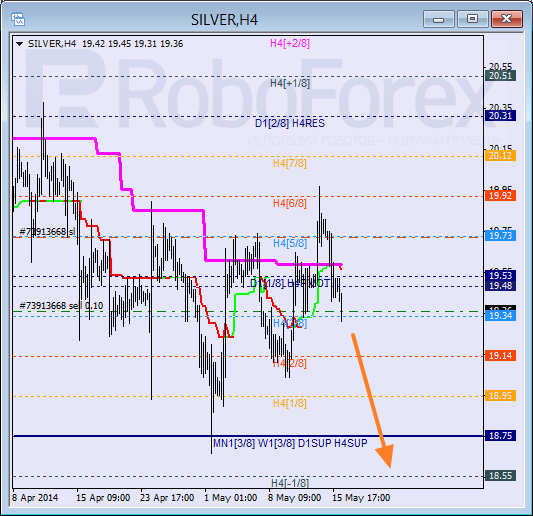The image size is (533, 516).
Task: Click the 1 May 01:00 time marker
Action: [230, 498]
